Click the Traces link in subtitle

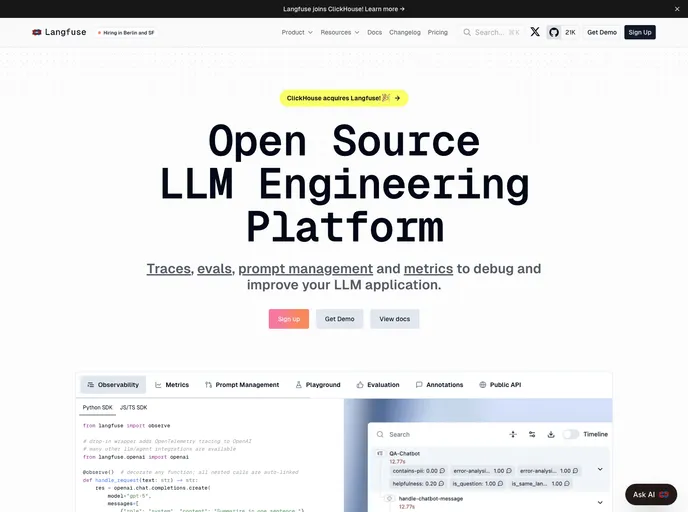[x=168, y=269]
